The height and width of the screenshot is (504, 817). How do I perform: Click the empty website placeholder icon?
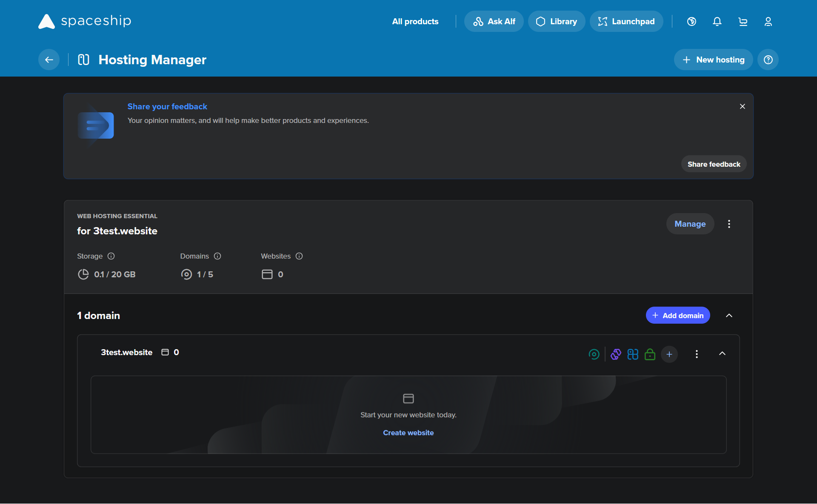pos(408,399)
